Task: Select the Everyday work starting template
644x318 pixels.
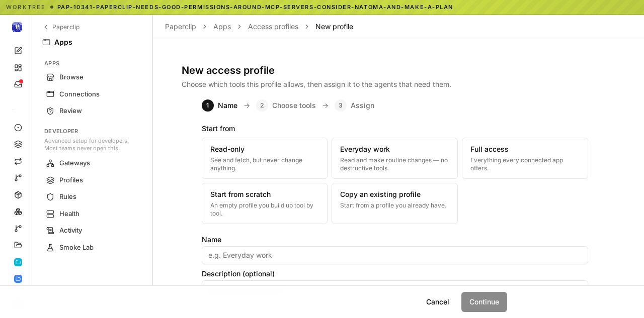Action: click(x=394, y=158)
